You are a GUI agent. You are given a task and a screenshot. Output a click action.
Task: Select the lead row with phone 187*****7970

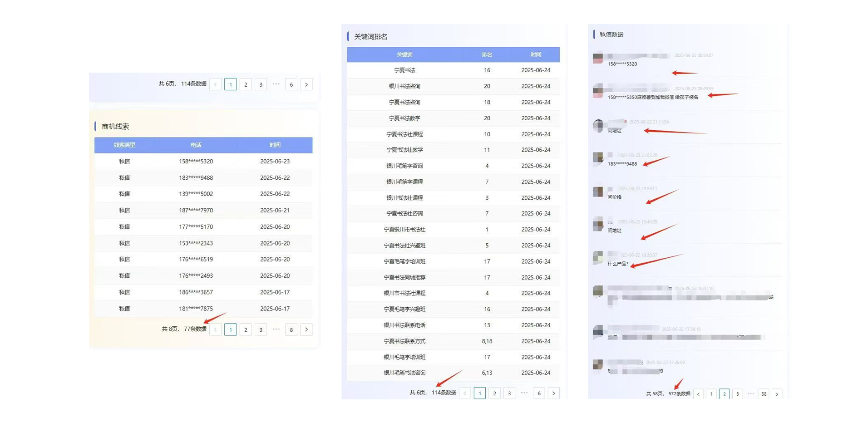[196, 210]
